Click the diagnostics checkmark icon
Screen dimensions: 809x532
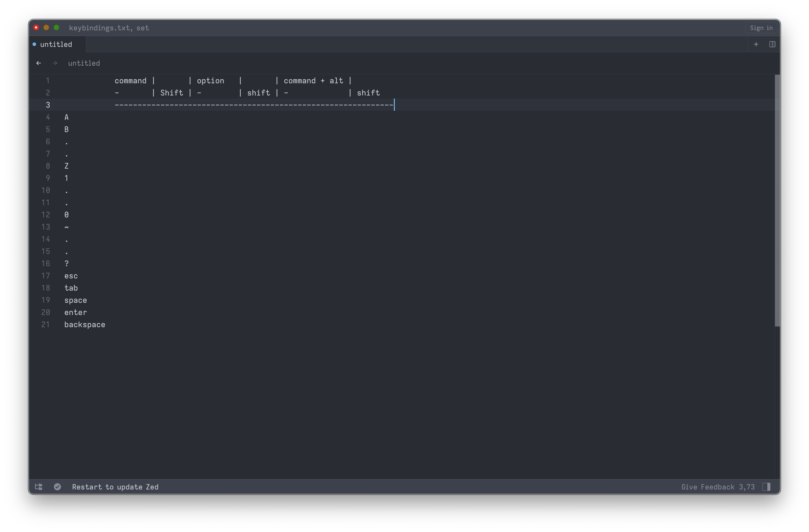tap(57, 487)
